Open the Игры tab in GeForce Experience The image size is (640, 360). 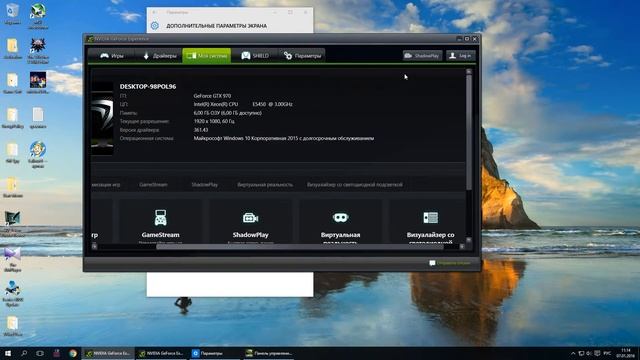tap(112, 56)
